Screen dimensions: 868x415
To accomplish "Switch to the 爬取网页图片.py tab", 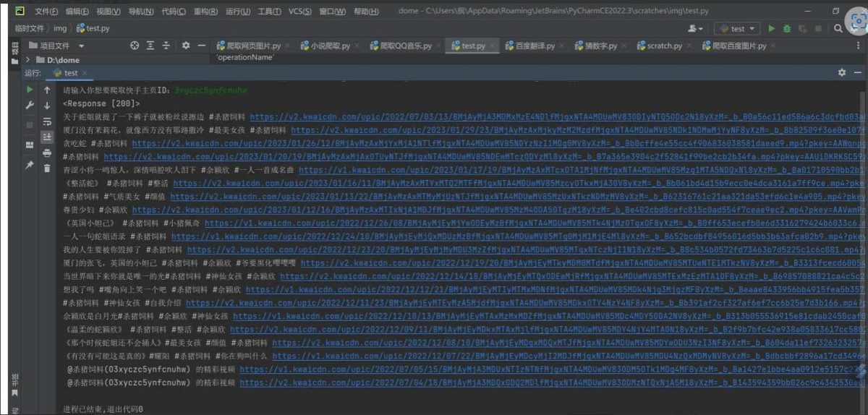I will [x=252, y=46].
